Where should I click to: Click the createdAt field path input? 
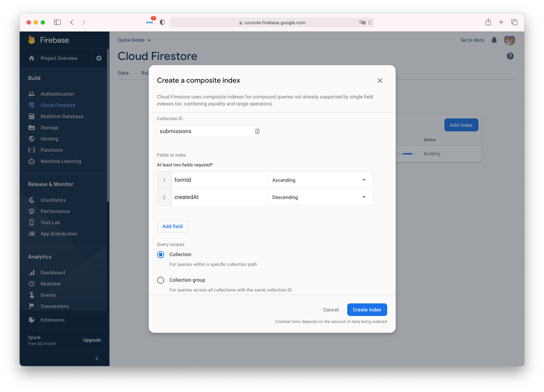pos(219,197)
